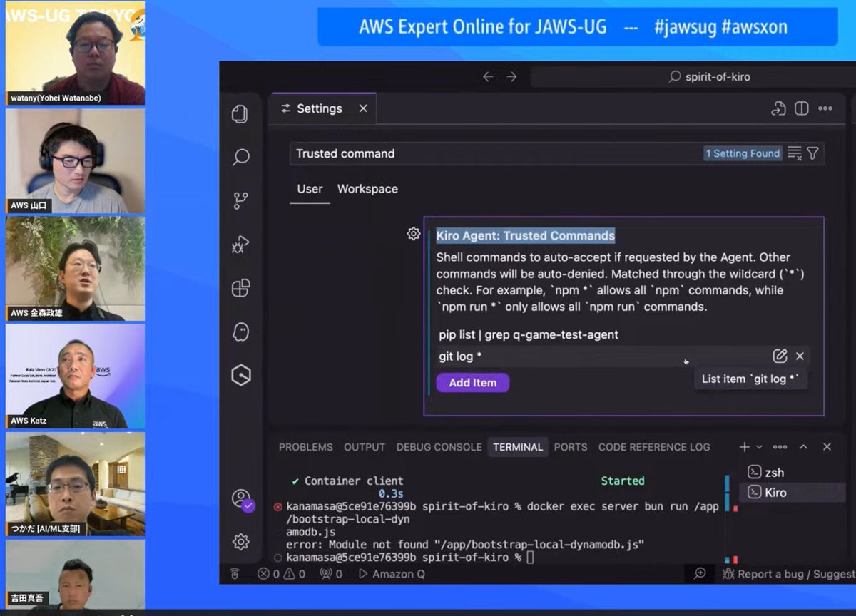Remove the git log * list item
Image resolution: width=856 pixels, height=616 pixels.
coord(800,356)
